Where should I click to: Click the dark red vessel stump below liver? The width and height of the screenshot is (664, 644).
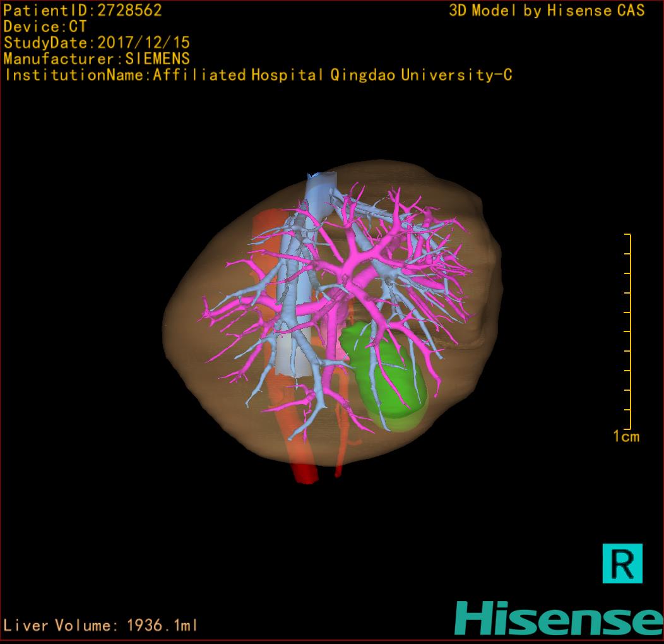[x=306, y=474]
